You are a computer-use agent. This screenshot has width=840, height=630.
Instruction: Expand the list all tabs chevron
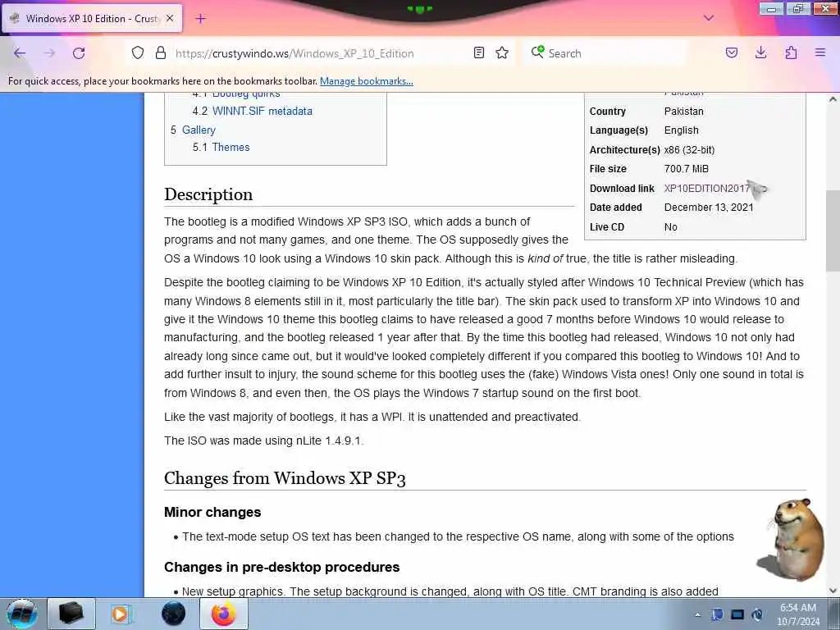tap(709, 18)
